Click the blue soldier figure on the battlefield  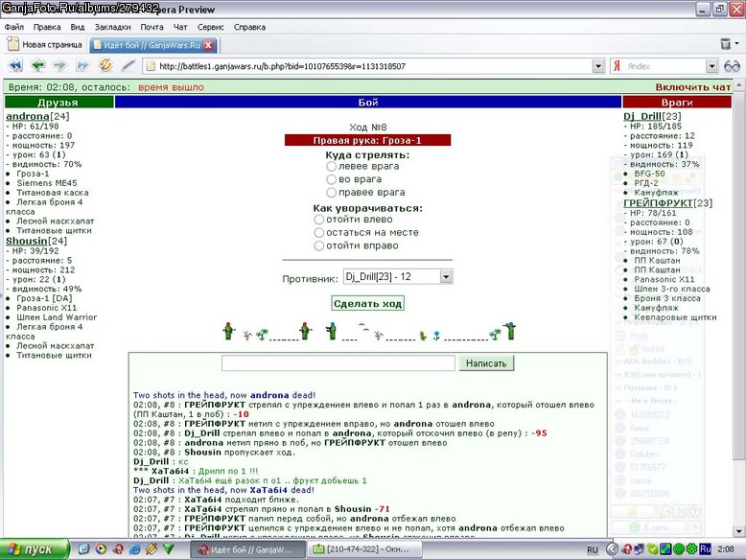pyautogui.click(x=332, y=331)
